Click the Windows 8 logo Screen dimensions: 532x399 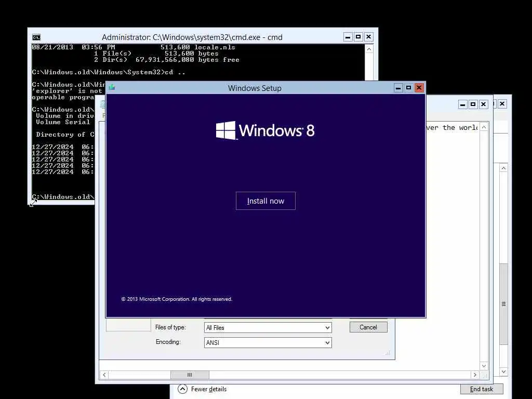click(x=265, y=130)
